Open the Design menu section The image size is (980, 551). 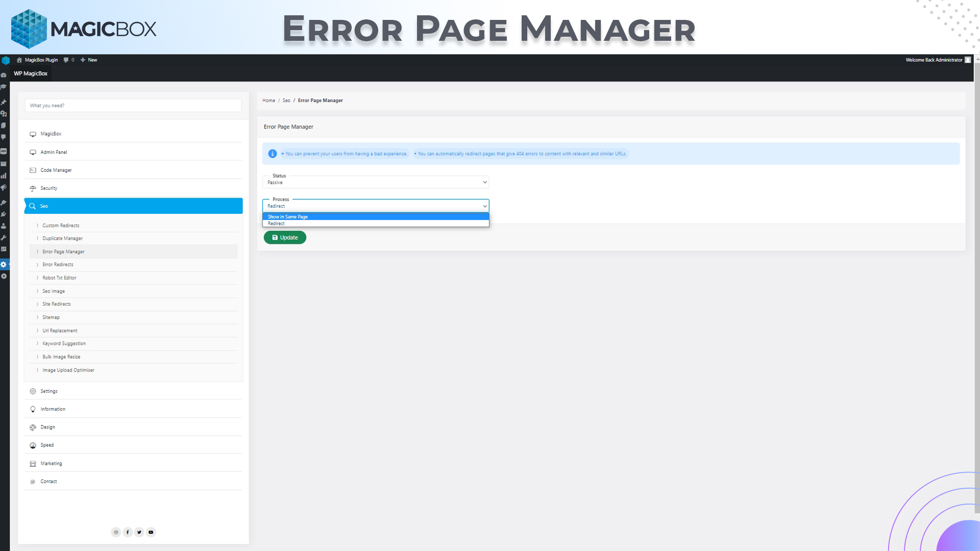click(133, 427)
